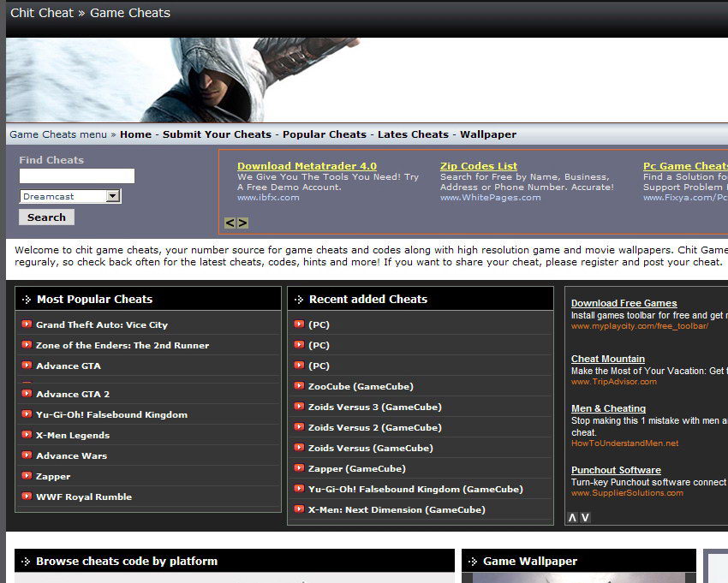The width and height of the screenshot is (728, 583).
Task: Click red arrow icon beside Advance Wars
Action: coord(27,455)
